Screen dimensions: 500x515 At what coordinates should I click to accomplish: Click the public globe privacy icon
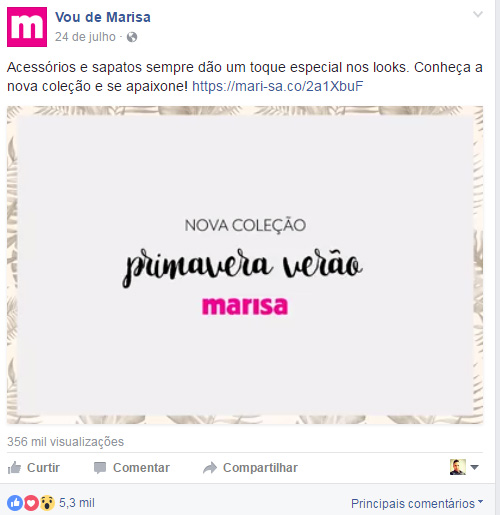(132, 37)
